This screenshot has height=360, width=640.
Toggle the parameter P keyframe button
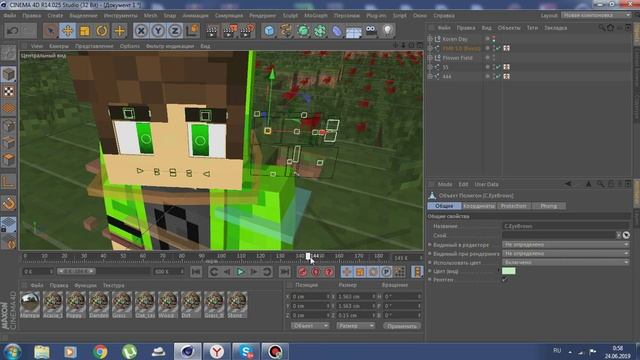386,271
